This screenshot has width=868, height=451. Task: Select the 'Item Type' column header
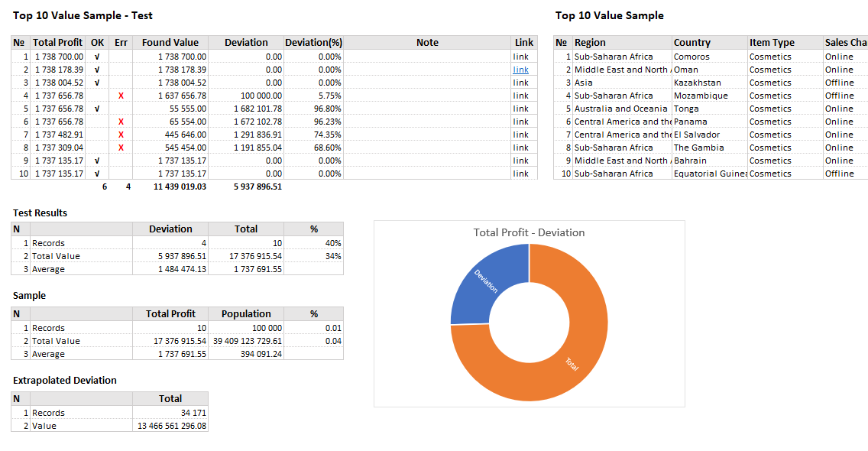(x=785, y=43)
